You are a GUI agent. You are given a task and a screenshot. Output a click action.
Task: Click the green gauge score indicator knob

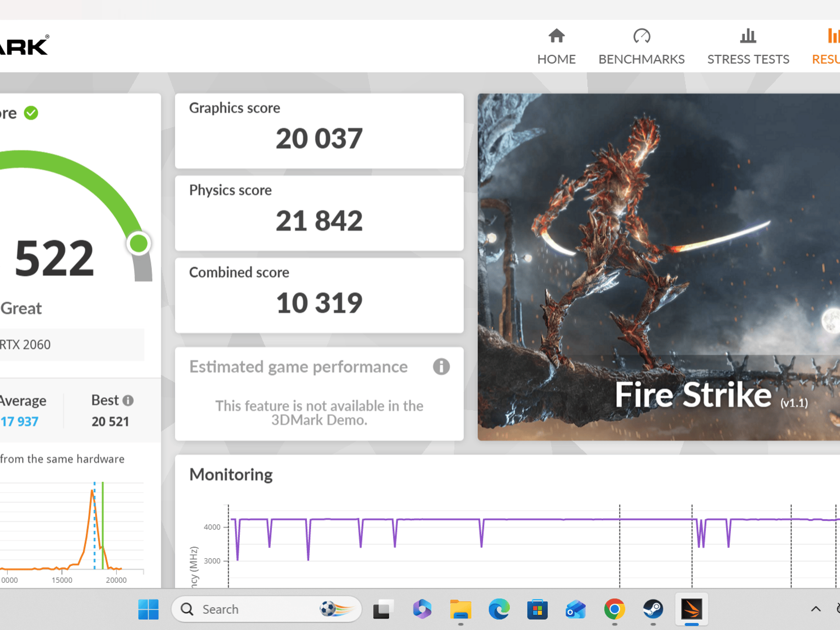coord(139,244)
